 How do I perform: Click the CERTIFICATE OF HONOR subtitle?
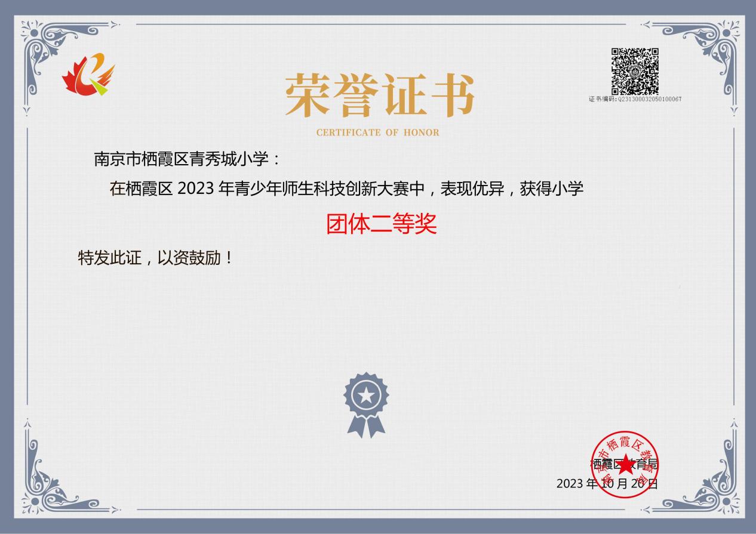(377, 132)
